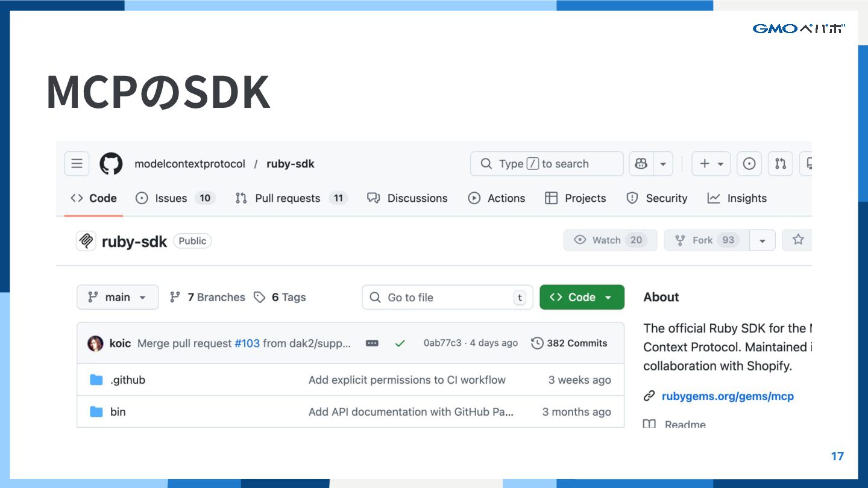Viewport: 868px width, 488px height.
Task: Click the Issues count badge 10
Action: (205, 198)
